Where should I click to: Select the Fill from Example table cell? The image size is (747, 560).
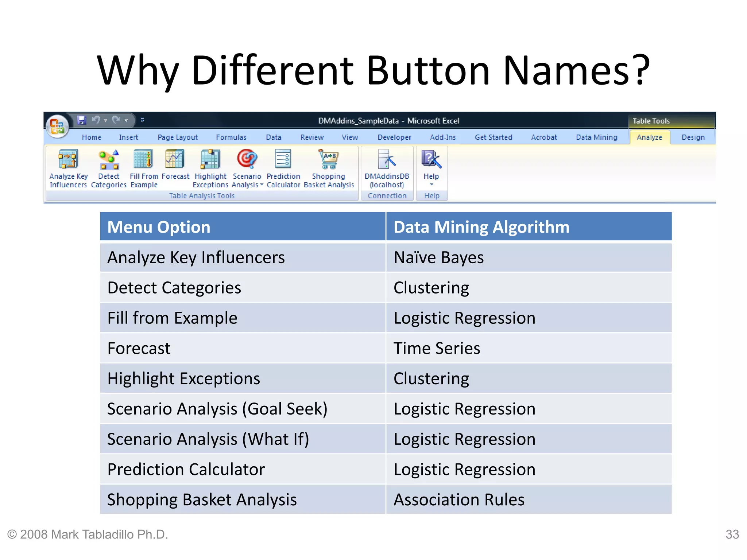(x=243, y=318)
